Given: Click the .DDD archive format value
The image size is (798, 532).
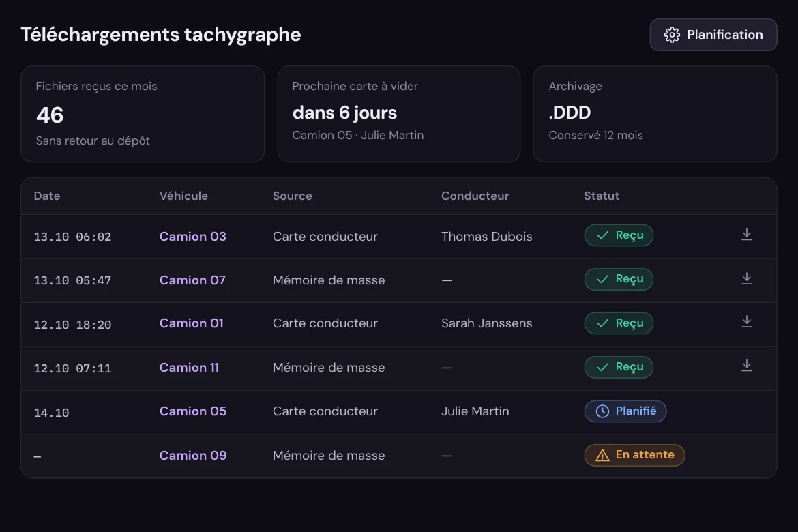Looking at the screenshot, I should (x=570, y=113).
